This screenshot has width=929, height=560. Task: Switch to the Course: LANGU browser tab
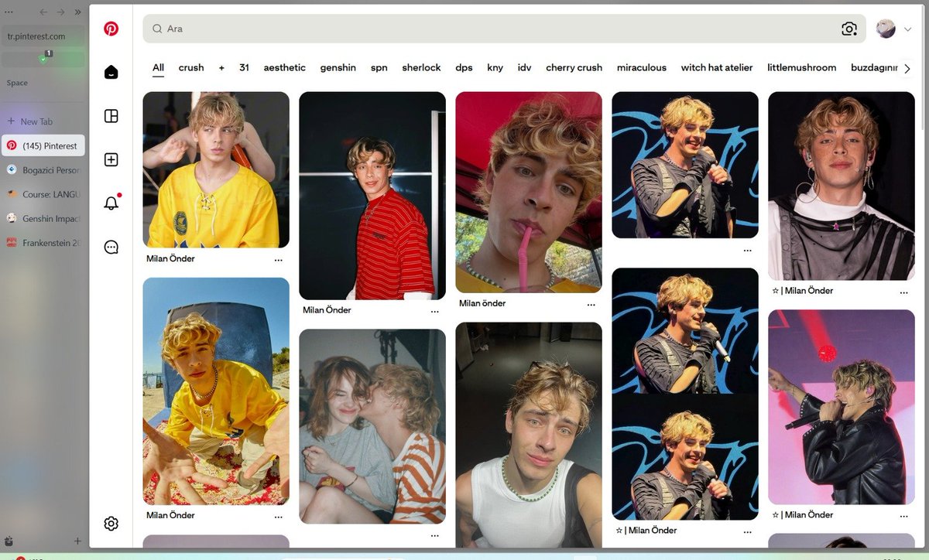tap(43, 194)
